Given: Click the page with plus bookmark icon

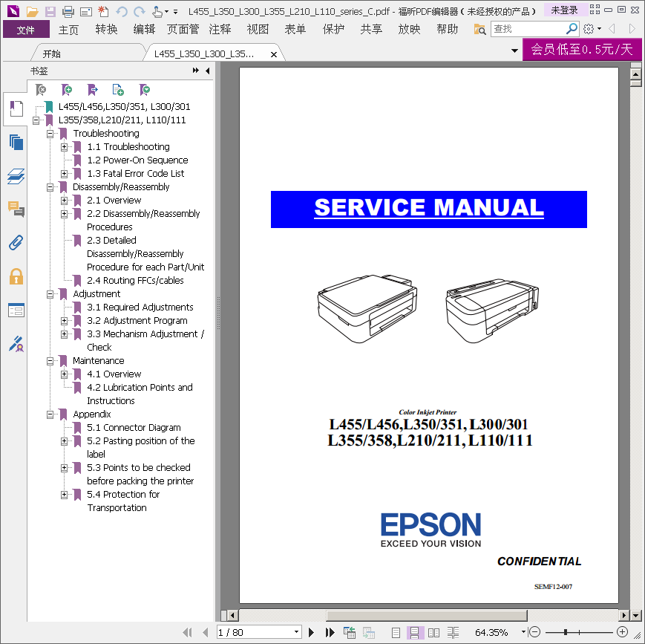Looking at the screenshot, I should 118,89.
